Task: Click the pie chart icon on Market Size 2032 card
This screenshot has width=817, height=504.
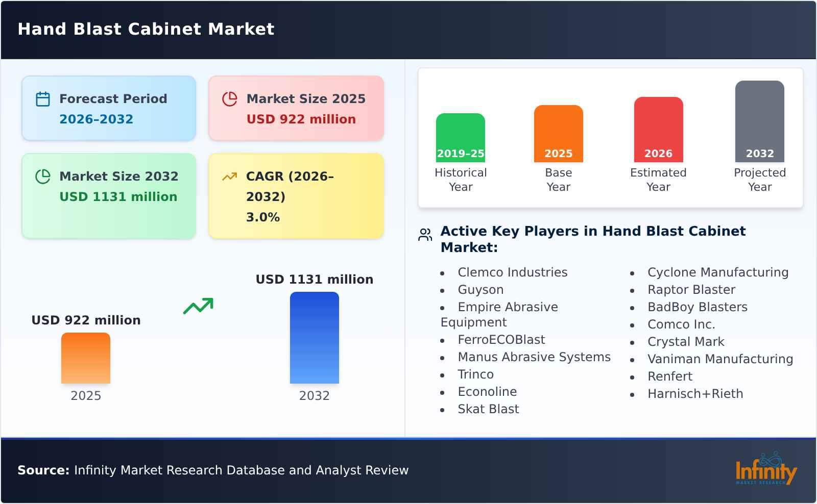Action: click(x=43, y=177)
